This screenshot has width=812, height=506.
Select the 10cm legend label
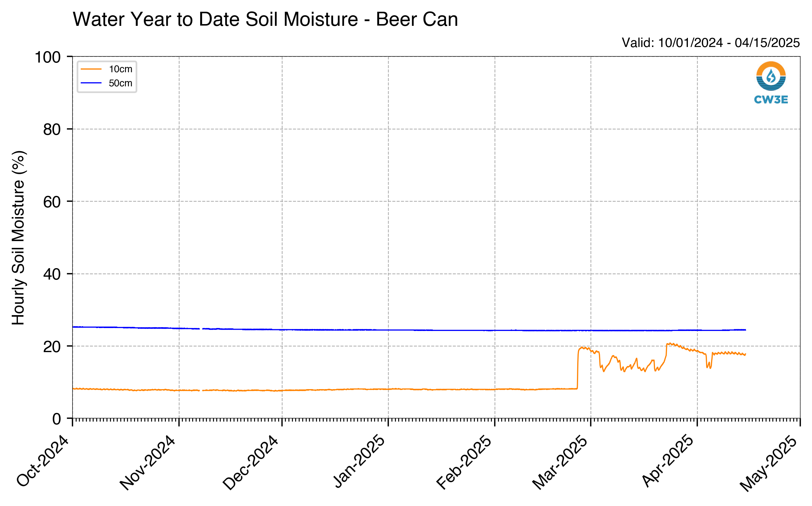pyautogui.click(x=120, y=69)
